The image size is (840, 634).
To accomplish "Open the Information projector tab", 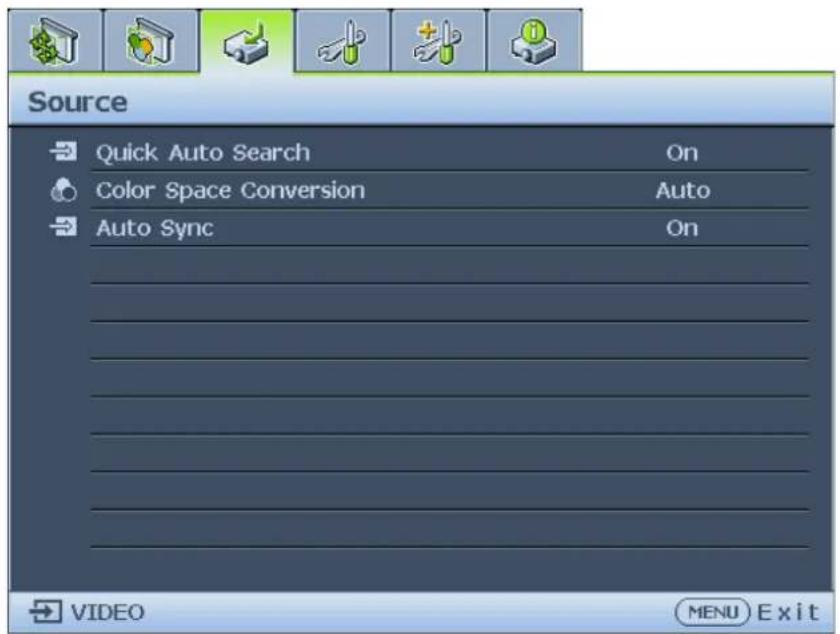I will (535, 41).
